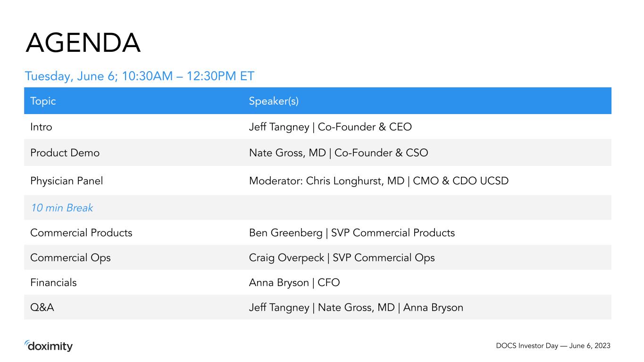Click the Physician Panel topic

(x=67, y=181)
